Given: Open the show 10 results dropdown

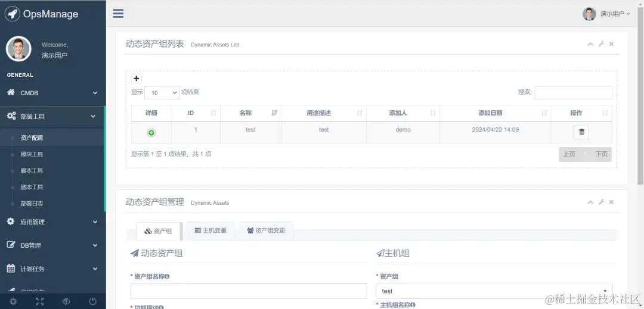Looking at the screenshot, I should 162,93.
